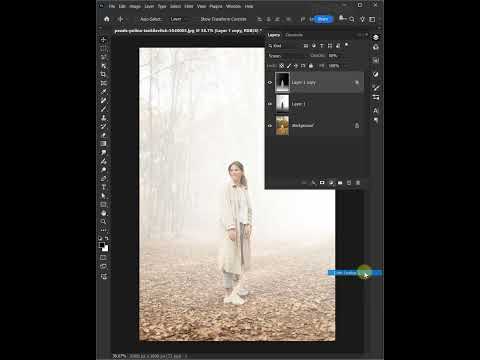480x360 pixels.
Task: Select the Rectangular Marquee tool
Action: pyautogui.click(x=103, y=49)
